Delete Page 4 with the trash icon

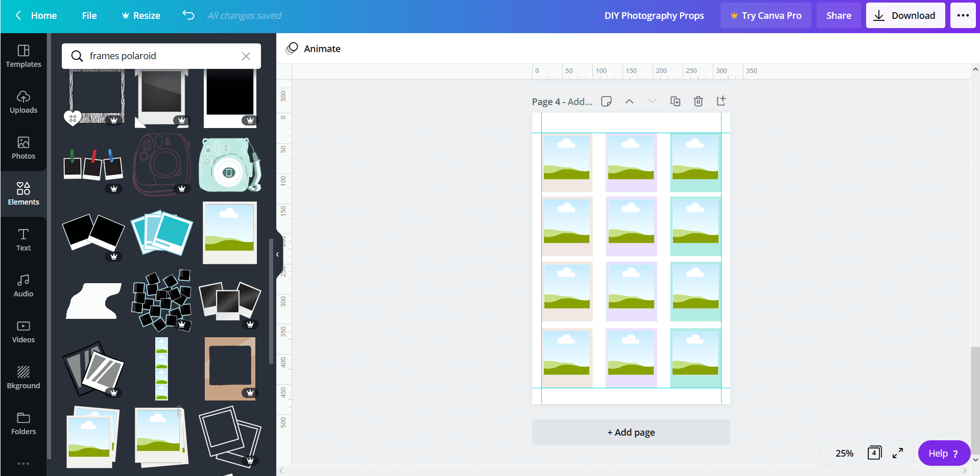pos(698,101)
